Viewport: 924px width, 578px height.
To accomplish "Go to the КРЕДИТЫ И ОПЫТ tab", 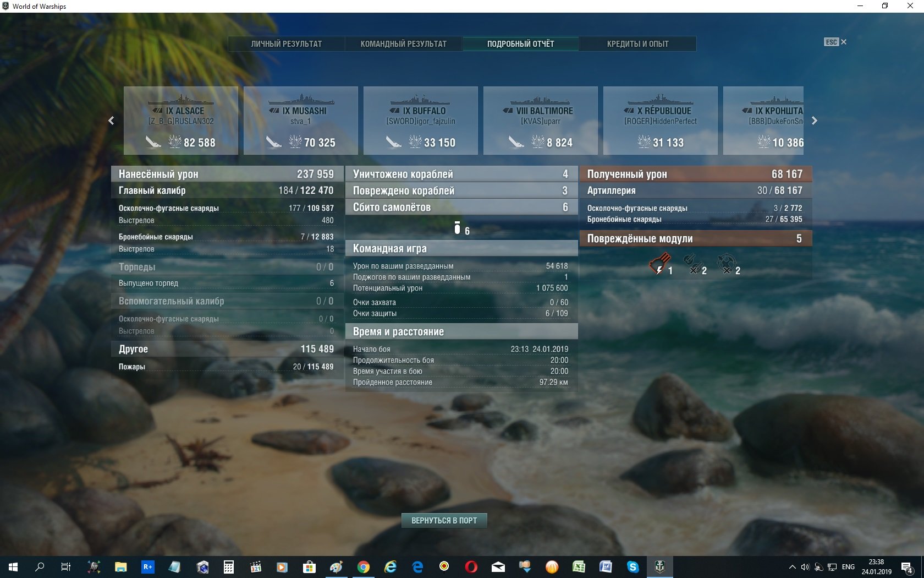I will click(637, 44).
